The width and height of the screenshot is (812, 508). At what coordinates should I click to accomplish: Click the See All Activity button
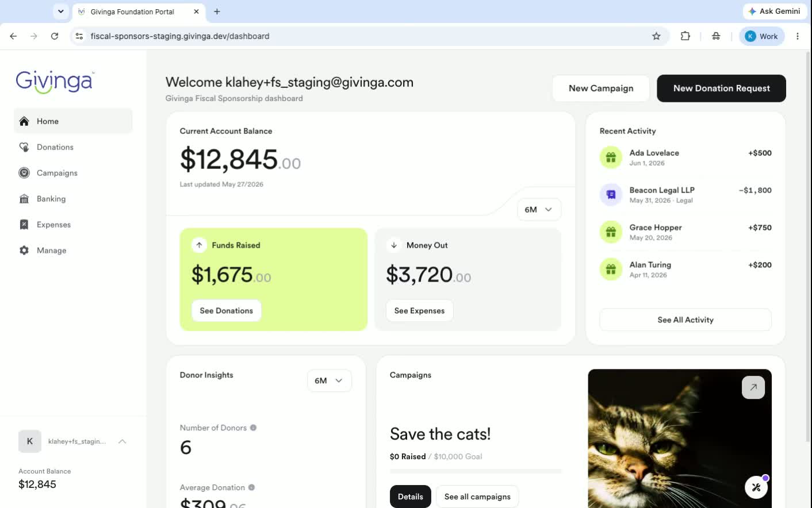tap(685, 320)
